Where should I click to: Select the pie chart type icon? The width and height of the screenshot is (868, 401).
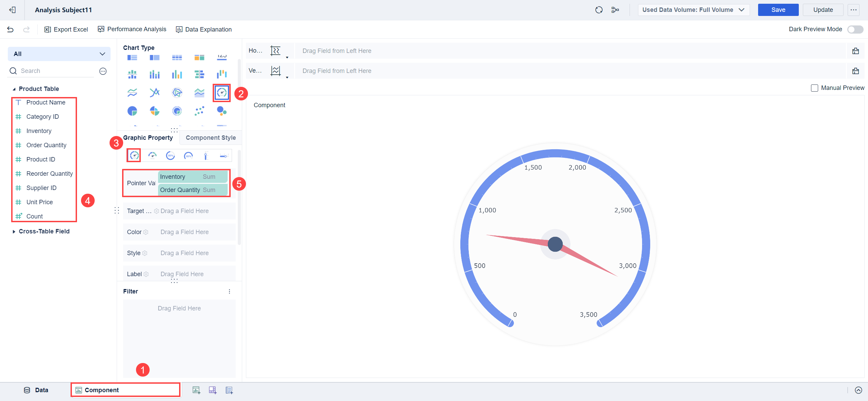tap(132, 111)
